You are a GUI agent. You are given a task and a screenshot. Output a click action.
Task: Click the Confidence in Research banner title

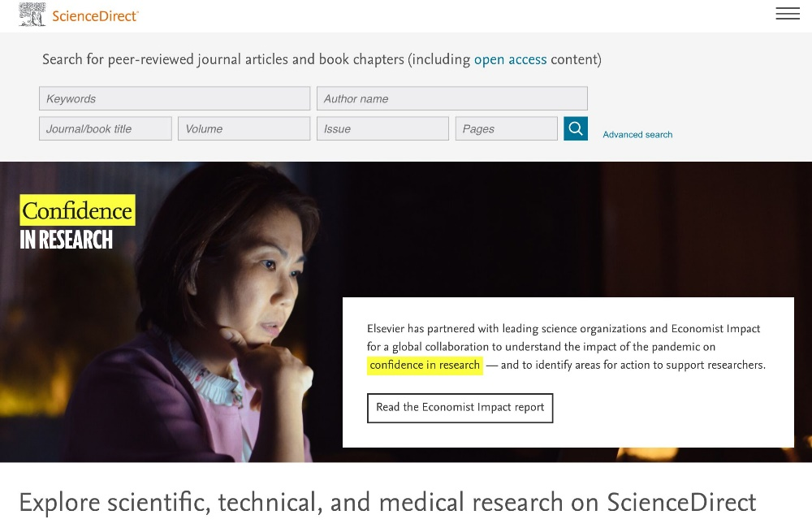coord(78,223)
